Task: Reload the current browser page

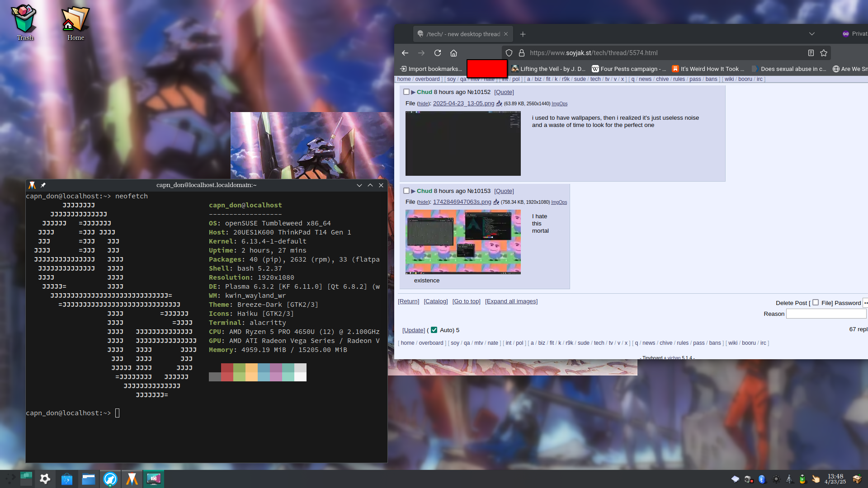Action: coord(438,53)
